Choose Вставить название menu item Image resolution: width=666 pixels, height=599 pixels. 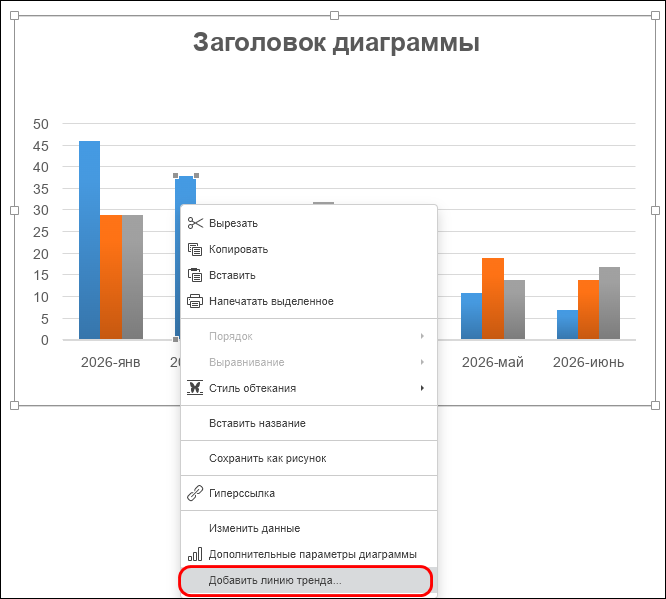click(309, 423)
